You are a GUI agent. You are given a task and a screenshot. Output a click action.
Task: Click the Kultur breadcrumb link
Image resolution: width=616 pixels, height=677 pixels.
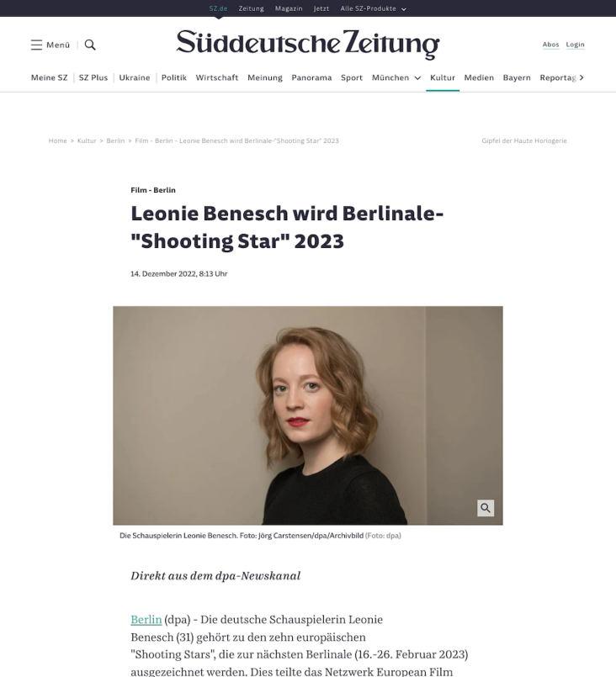[87, 140]
